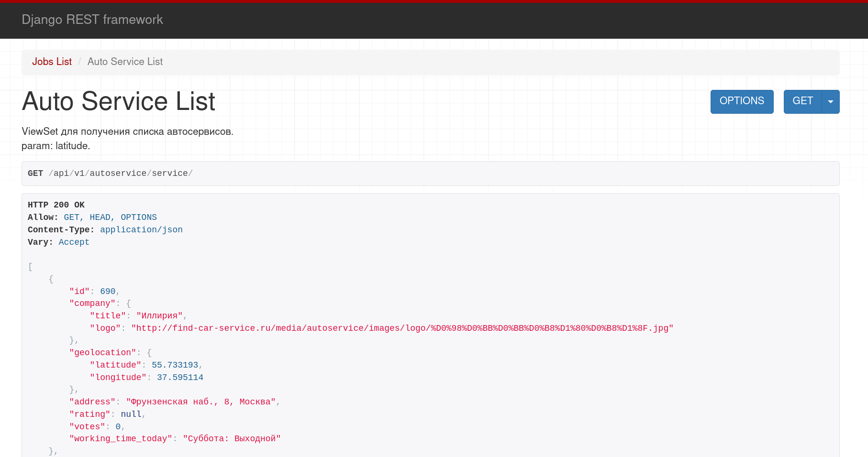
Task: Click the latitude value 55.733193
Action: [175, 365]
